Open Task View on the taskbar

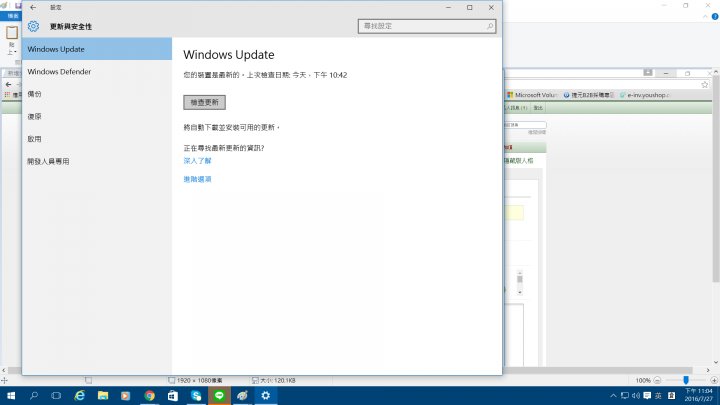(x=56, y=395)
